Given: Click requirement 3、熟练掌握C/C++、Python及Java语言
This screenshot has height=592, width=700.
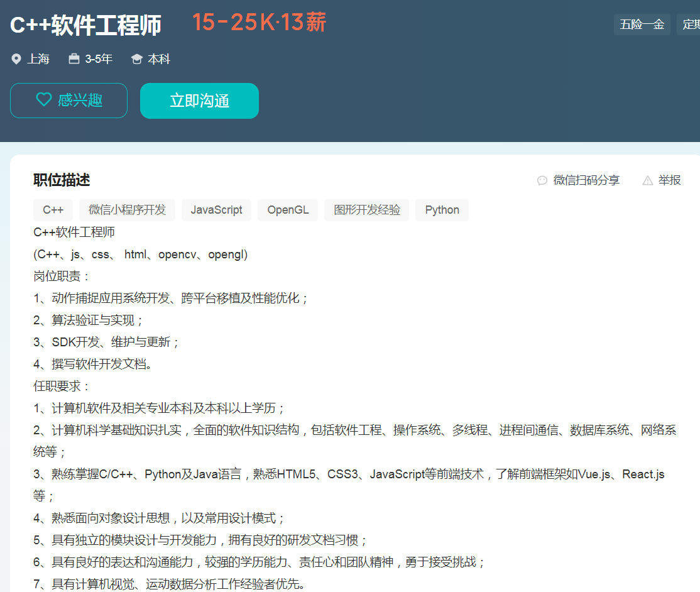Looking at the screenshot, I should 349,485.
